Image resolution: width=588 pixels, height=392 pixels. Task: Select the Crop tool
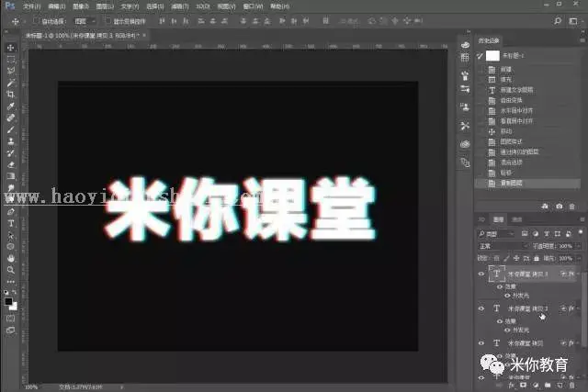click(10, 94)
